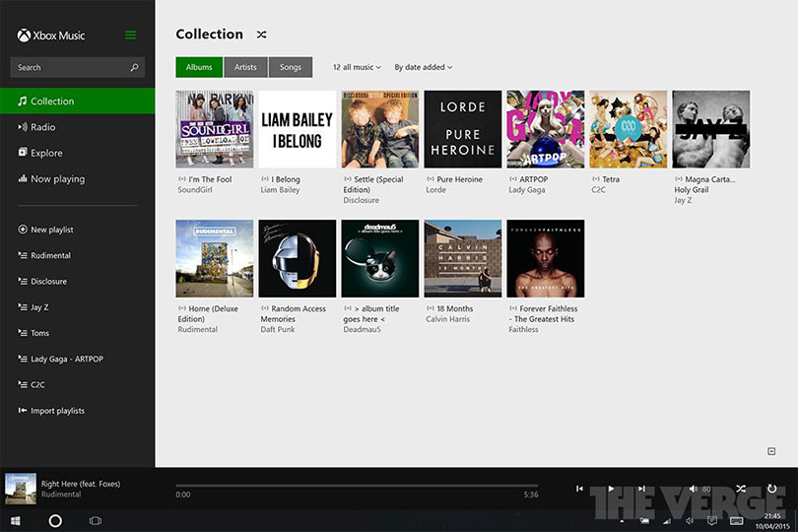Viewport: 798px width, 532px height.
Task: Open the I'm The Fool album cover
Action: [x=214, y=129]
